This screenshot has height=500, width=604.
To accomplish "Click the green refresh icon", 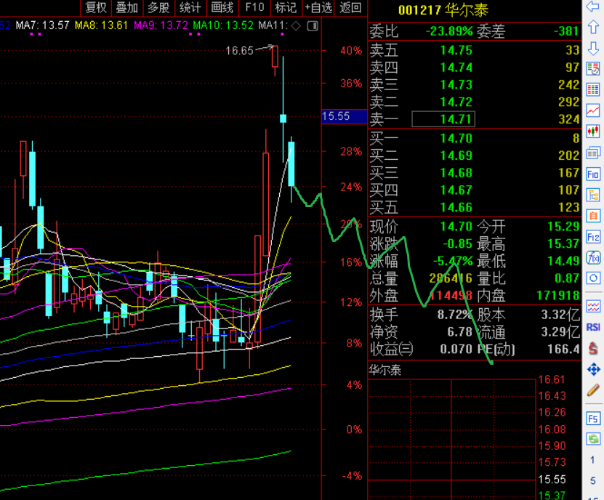I will (593, 439).
